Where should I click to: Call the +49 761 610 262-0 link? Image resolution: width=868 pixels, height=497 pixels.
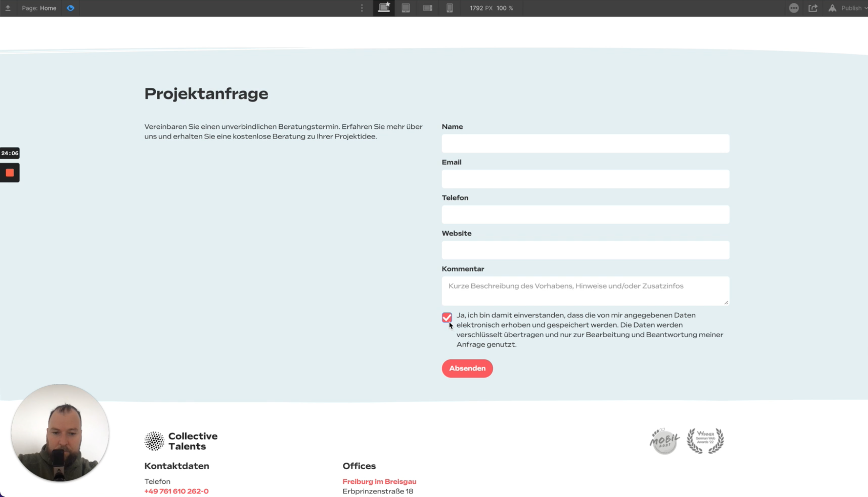point(176,491)
